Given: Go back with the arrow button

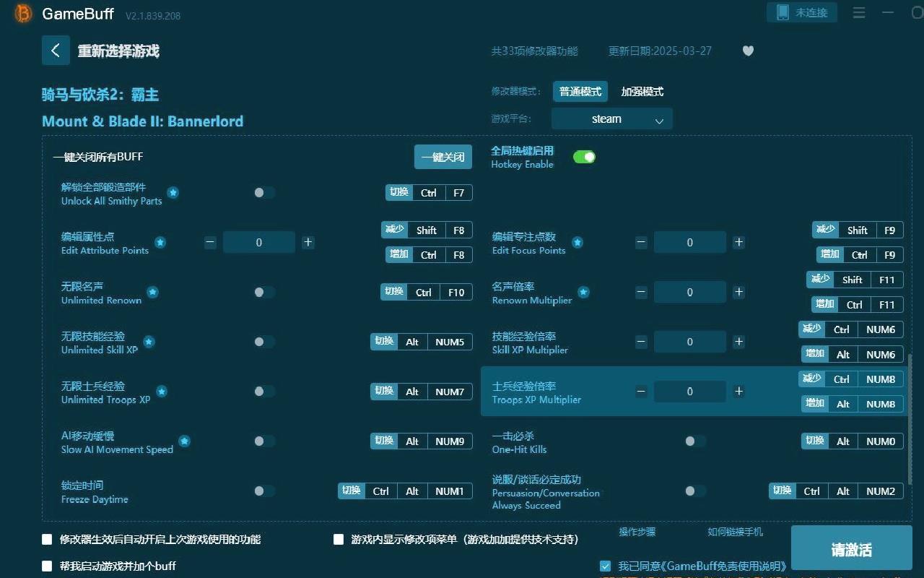Looking at the screenshot, I should [56, 51].
